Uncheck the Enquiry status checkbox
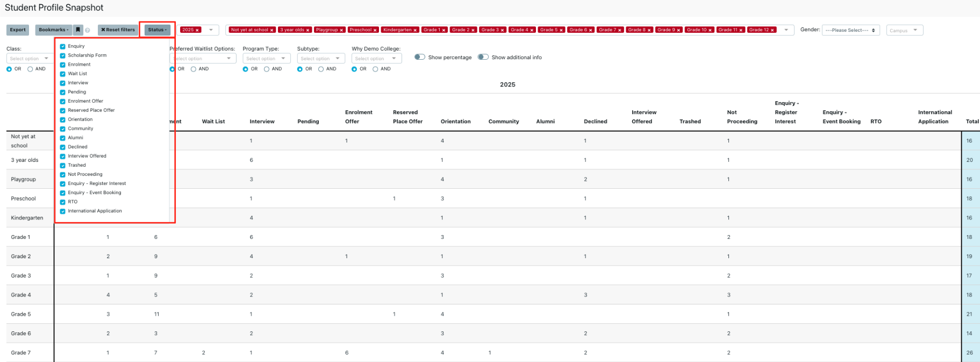 (63, 46)
